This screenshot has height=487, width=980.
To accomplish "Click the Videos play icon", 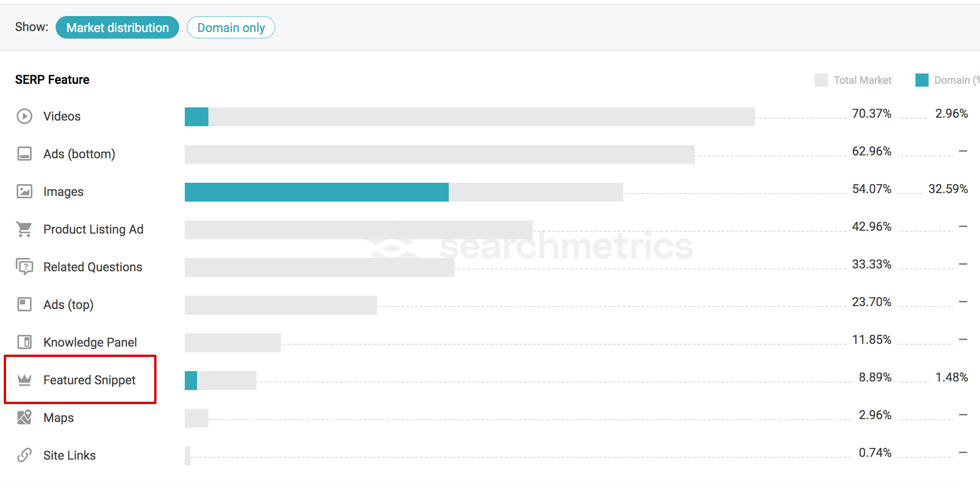I will (x=25, y=116).
